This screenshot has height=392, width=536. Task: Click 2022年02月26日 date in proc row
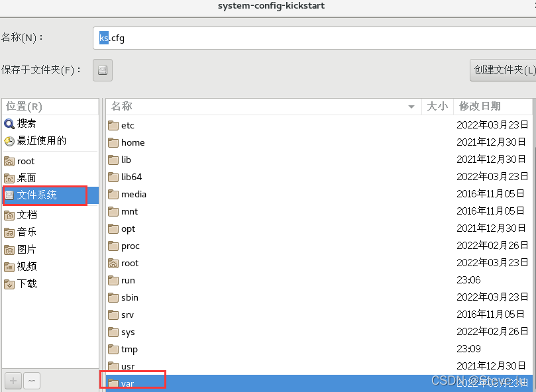click(492, 246)
